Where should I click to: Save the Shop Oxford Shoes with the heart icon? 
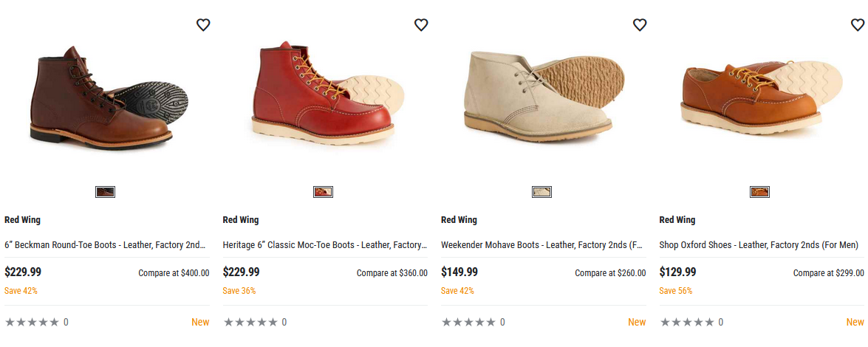[x=858, y=25]
